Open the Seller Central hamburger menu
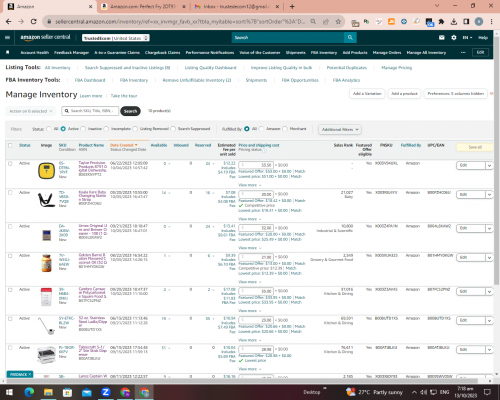This screenshot has width=500, height=400. 7,37
